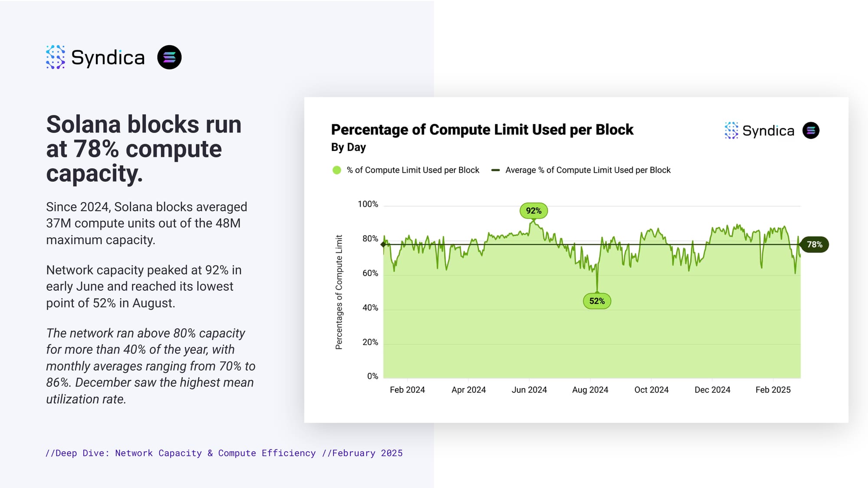Click the Syndica logo inside the chart card
Screen dimensions: 868x488
coord(759,131)
